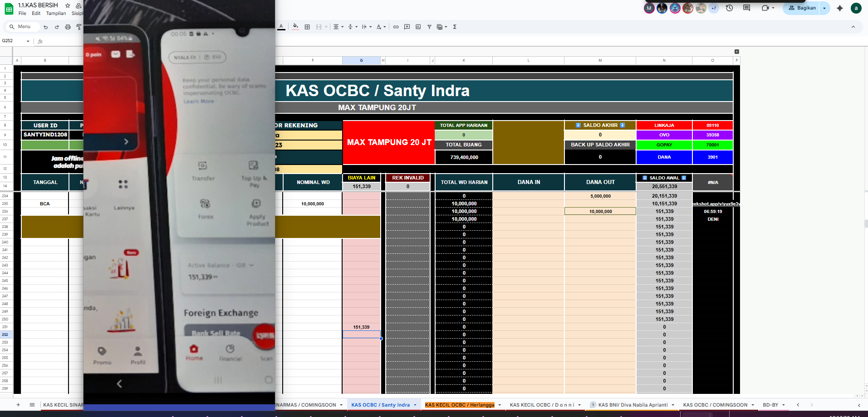Viewport: 868px width, 417px height.
Task: Switch to the KAS BNI/ Diva Nabila Aprianti tab
Action: point(633,405)
